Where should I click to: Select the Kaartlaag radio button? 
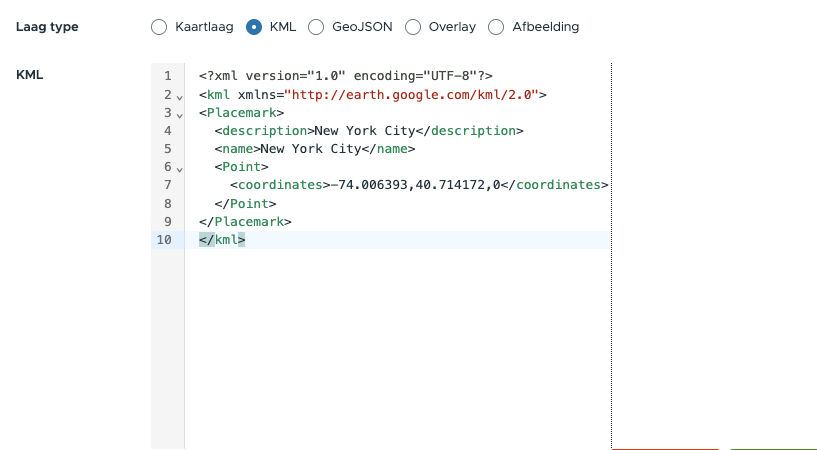pos(159,27)
